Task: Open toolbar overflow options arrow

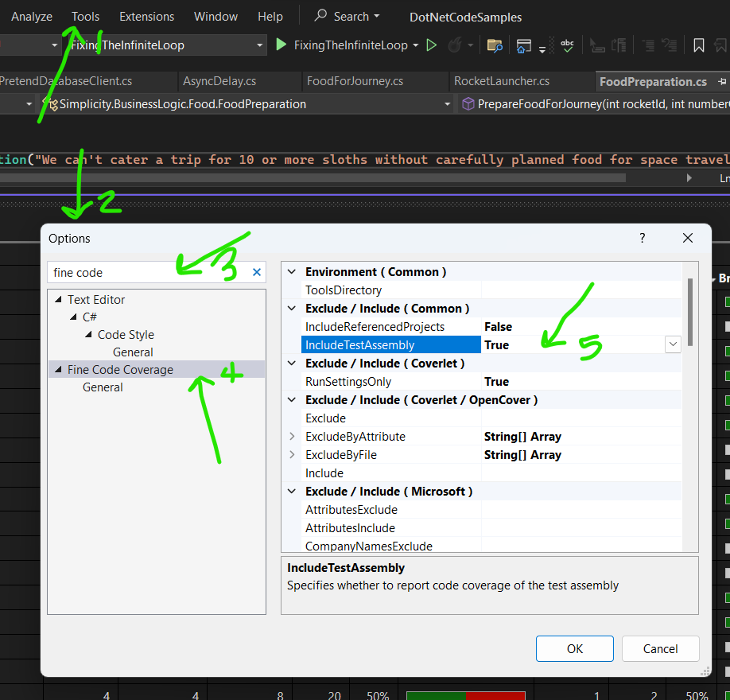Action: (542, 49)
